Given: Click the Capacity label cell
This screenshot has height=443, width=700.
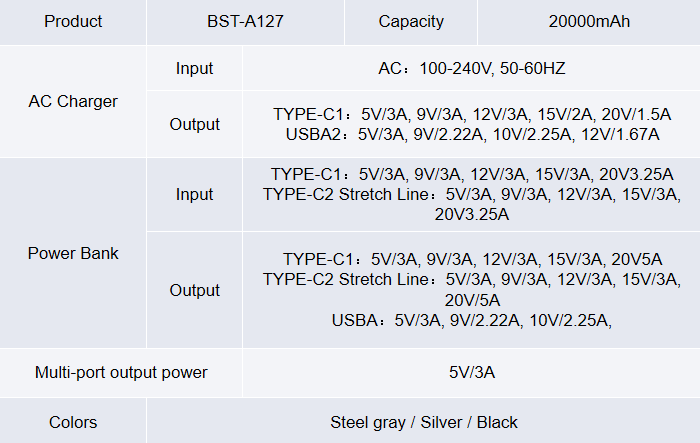Looking at the screenshot, I should click(411, 21).
